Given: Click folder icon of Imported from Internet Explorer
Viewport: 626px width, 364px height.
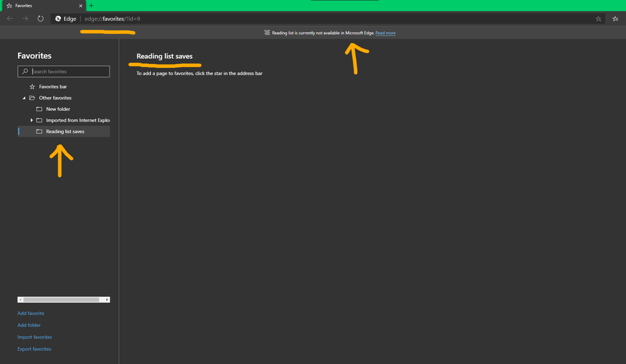Looking at the screenshot, I should pyautogui.click(x=39, y=120).
